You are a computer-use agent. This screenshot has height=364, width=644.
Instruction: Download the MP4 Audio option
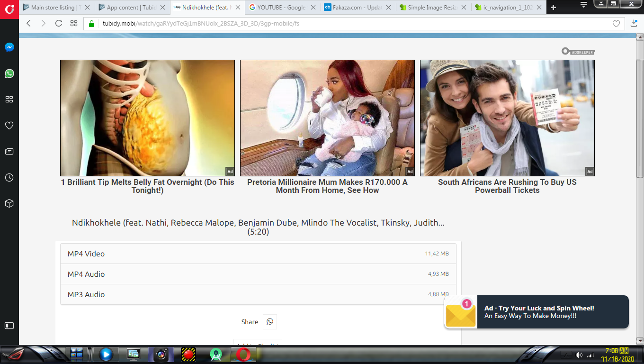pos(258,274)
